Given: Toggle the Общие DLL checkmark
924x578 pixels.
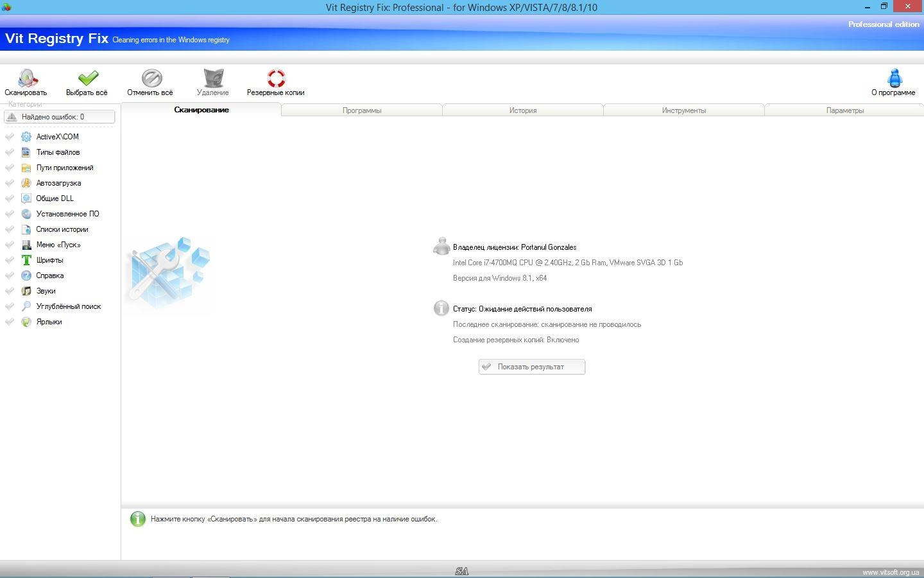Looking at the screenshot, I should 10,198.
